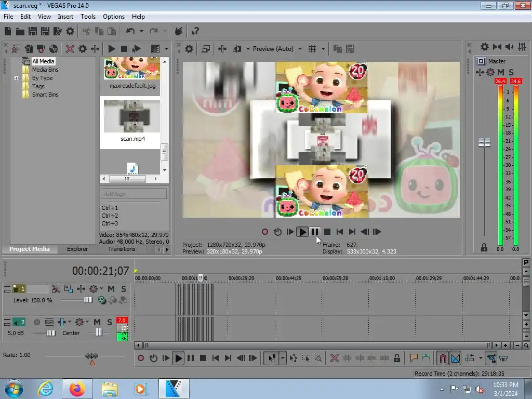This screenshot has width=532, height=399.
Task: Open the Project Media views dropdown arrow
Action: pyautogui.click(x=166, y=49)
